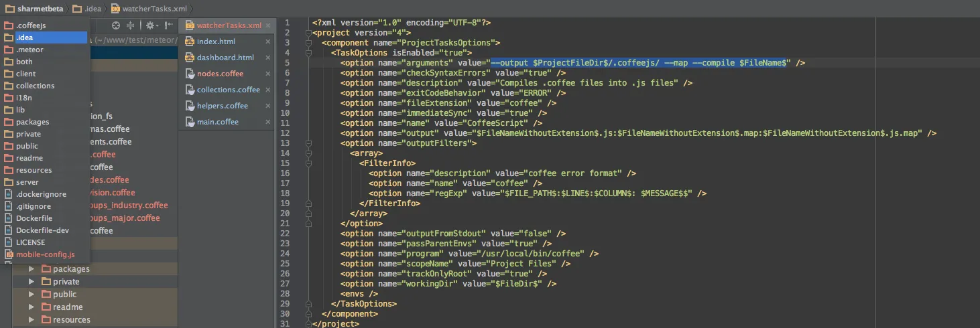Select resources folder row in project tree

click(95, 320)
